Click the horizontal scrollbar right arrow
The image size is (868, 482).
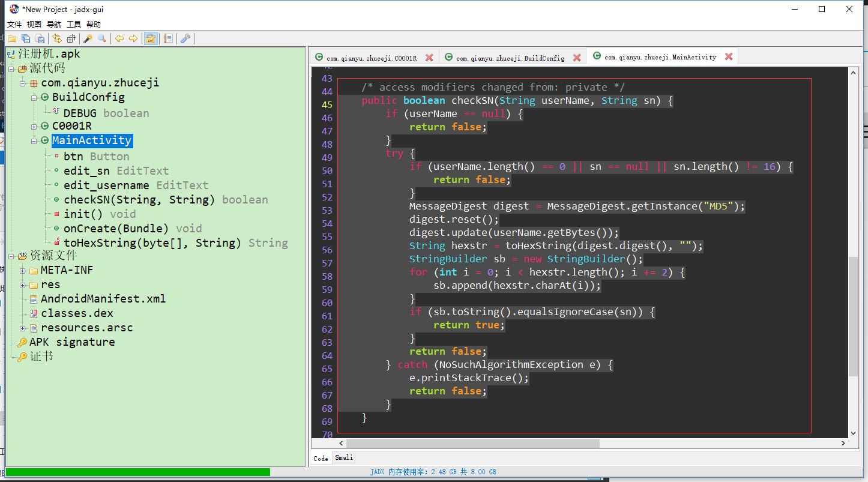click(843, 443)
